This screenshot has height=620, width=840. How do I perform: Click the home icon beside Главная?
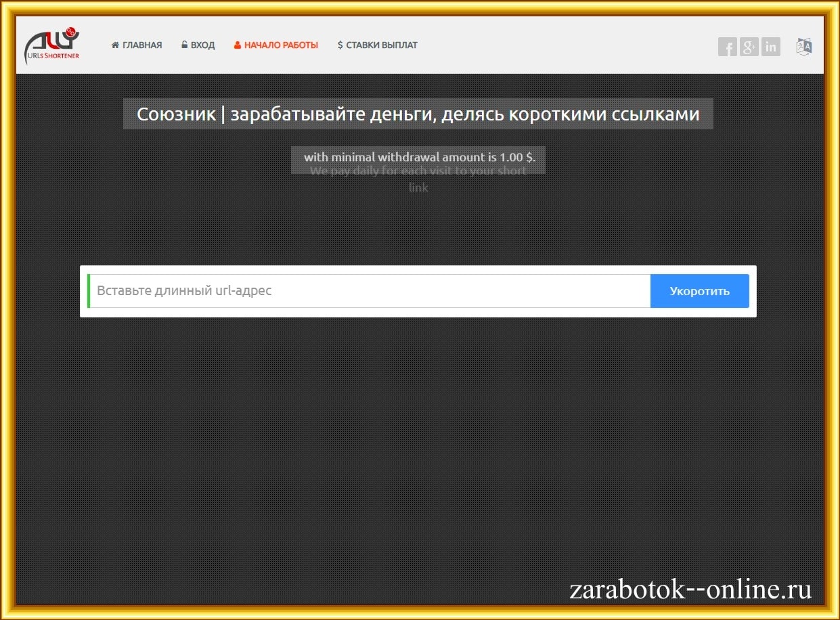coord(115,45)
